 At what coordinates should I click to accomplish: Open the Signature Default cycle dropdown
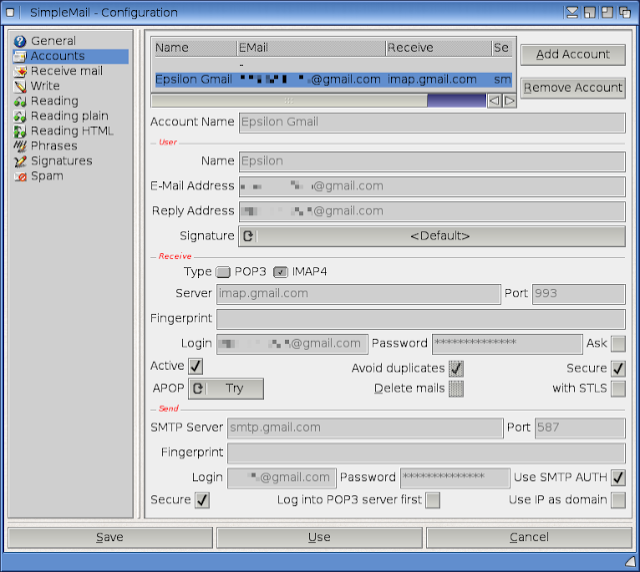(432, 236)
